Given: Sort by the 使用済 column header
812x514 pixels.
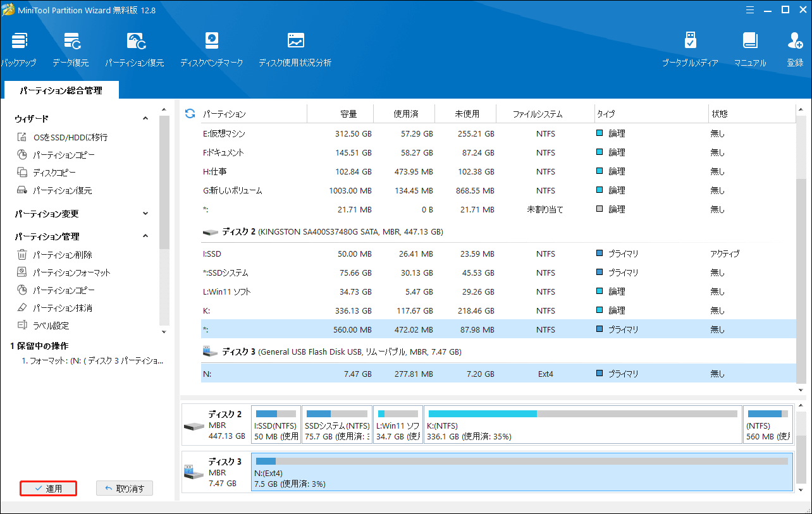Looking at the screenshot, I should pos(405,114).
